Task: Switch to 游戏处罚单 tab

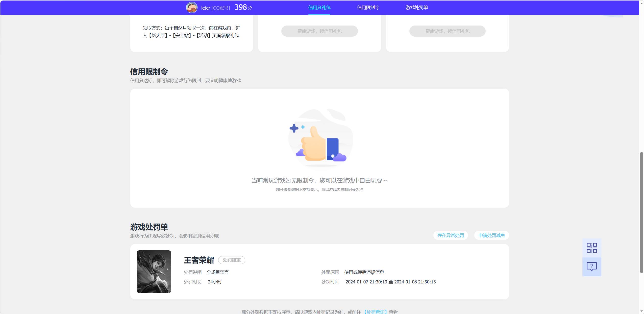Action: click(417, 8)
